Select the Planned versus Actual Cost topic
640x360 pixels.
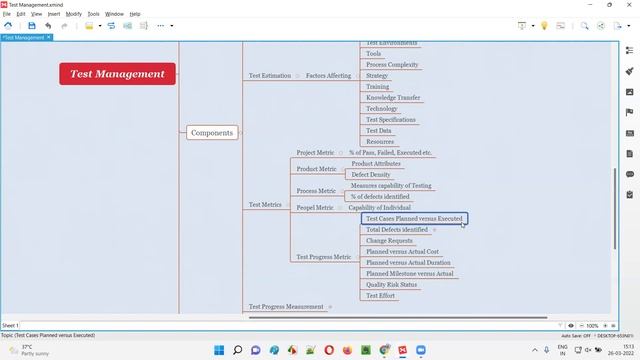click(x=402, y=252)
